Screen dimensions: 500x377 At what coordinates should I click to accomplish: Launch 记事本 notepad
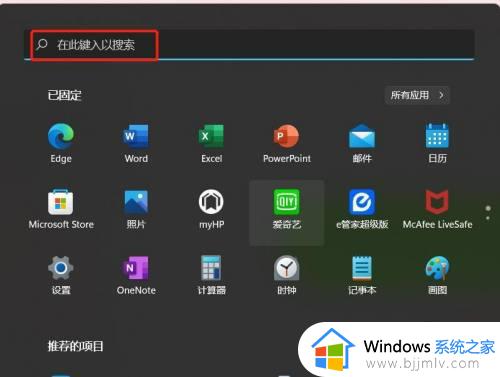(362, 275)
